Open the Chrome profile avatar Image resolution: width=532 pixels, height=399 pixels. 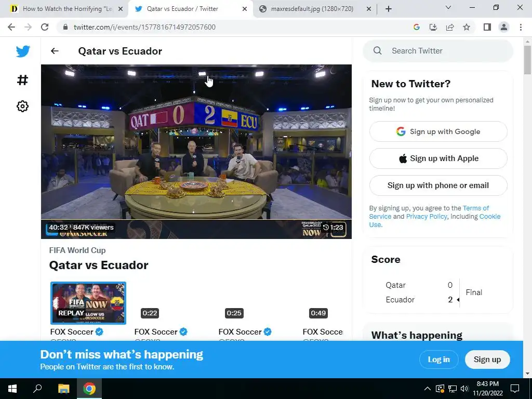(x=504, y=27)
